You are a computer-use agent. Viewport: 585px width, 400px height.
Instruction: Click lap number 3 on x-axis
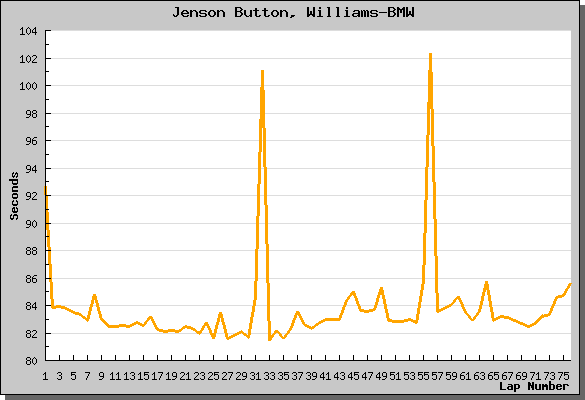tap(59, 376)
